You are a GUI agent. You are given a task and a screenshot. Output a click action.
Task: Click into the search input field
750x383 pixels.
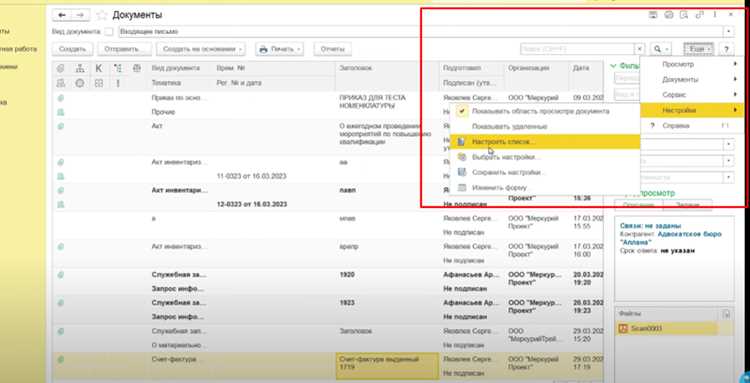tap(577, 49)
